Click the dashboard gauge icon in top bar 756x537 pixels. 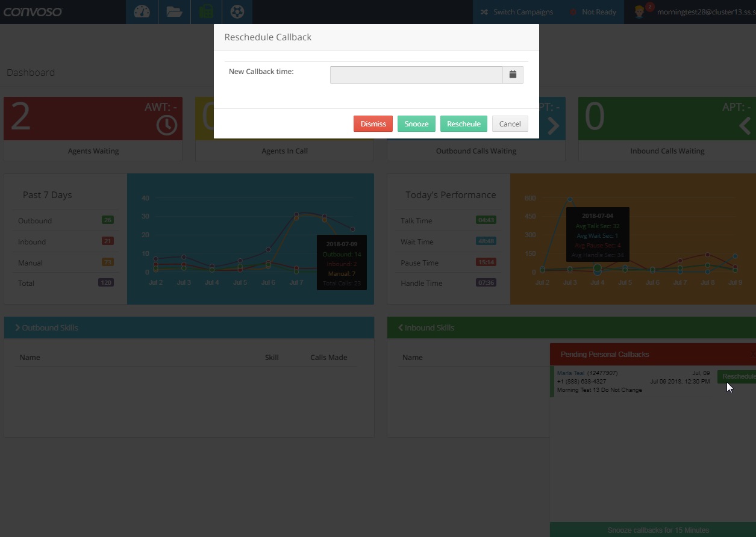pyautogui.click(x=142, y=12)
